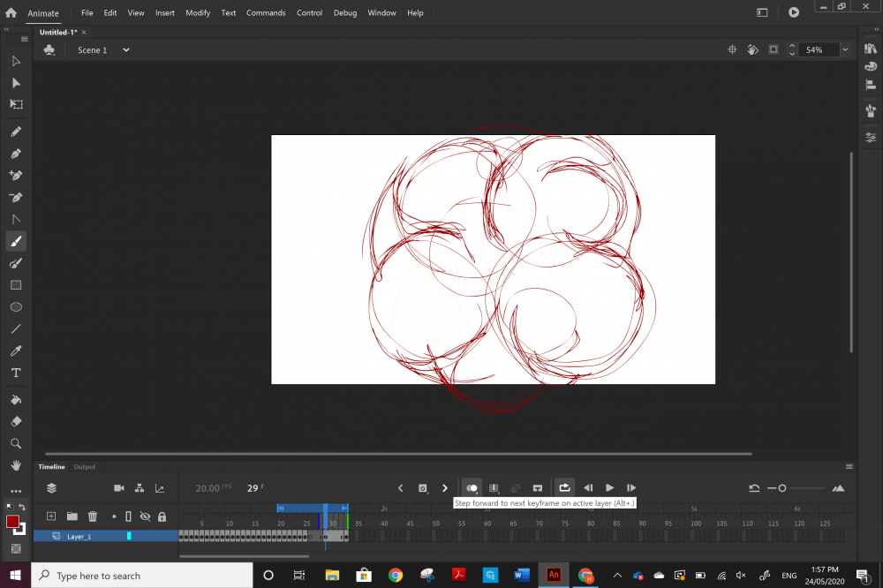This screenshot has width=883, height=588.
Task: Click the delete layer trash icon
Action: click(x=93, y=516)
